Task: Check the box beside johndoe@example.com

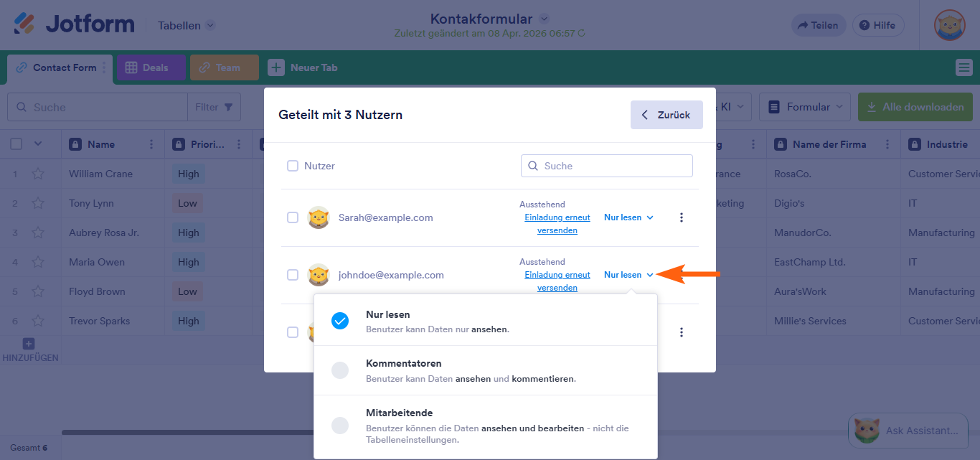Action: [x=293, y=274]
